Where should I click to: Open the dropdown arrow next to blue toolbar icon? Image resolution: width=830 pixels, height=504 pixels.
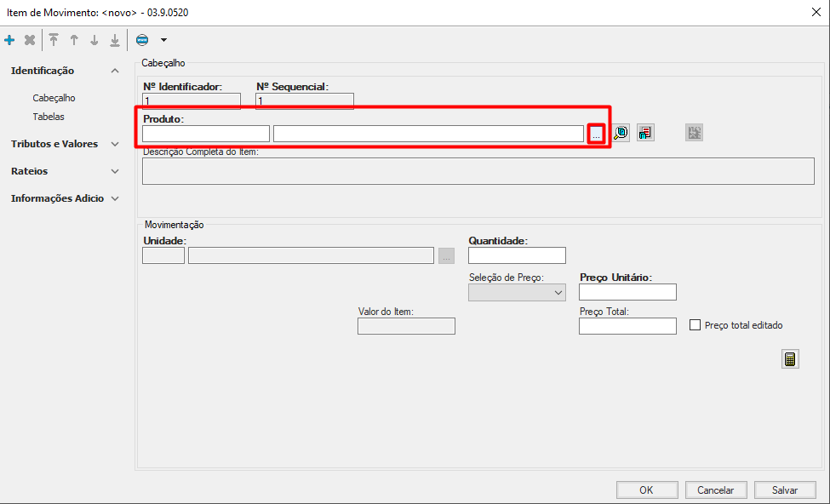(x=163, y=40)
